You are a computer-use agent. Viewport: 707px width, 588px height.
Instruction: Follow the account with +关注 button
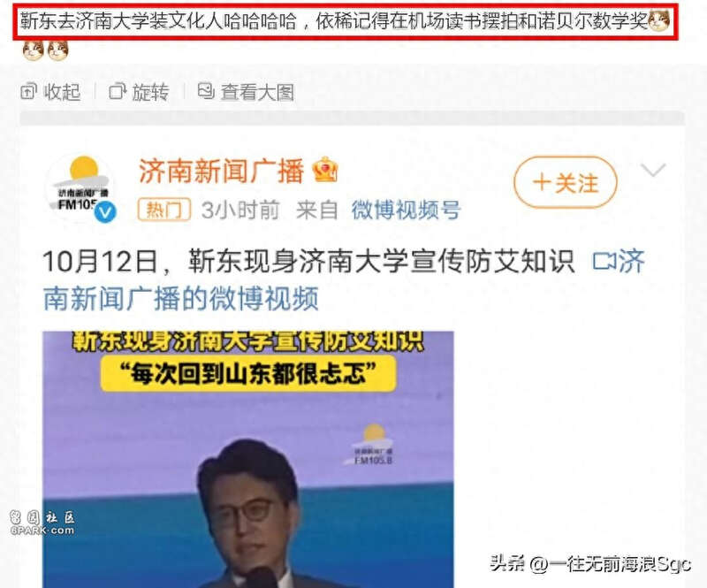(x=565, y=182)
